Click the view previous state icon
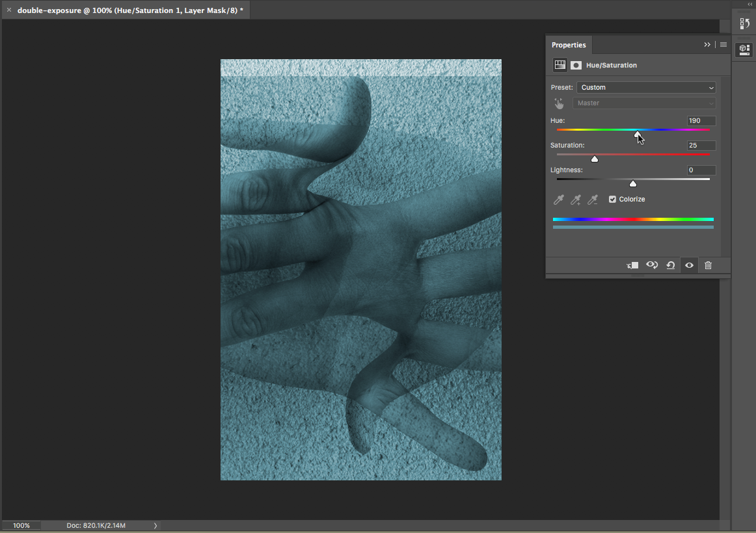Image resolution: width=756 pixels, height=533 pixels. pos(652,265)
